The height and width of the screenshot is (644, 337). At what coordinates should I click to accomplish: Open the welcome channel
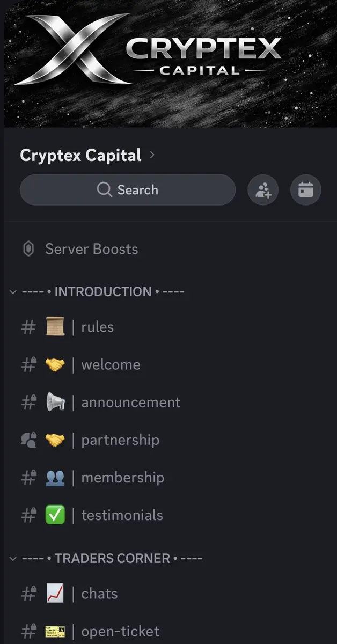click(111, 365)
